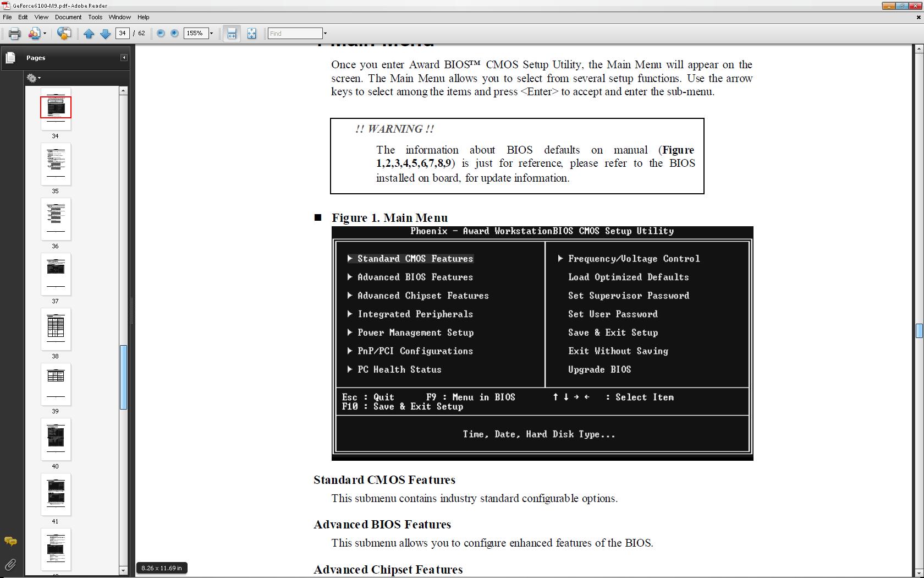Image resolution: width=924 pixels, height=578 pixels.
Task: Select page 37 thumbnail
Action: [x=56, y=274]
